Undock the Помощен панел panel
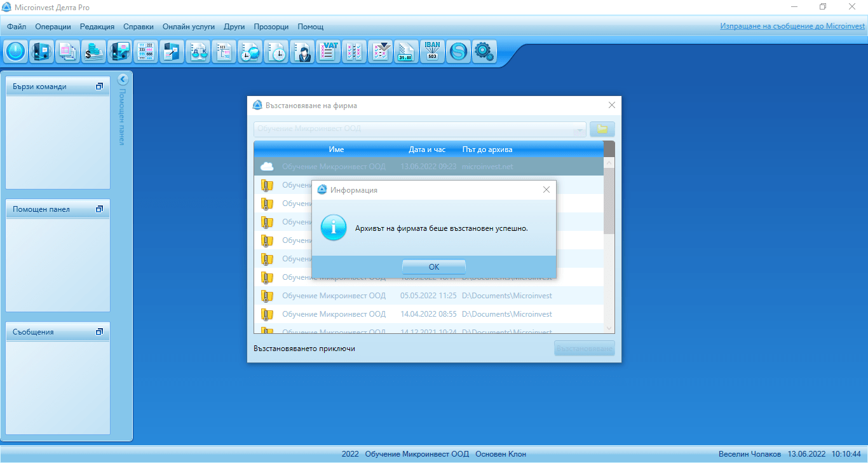This screenshot has height=463, width=868. tap(99, 209)
